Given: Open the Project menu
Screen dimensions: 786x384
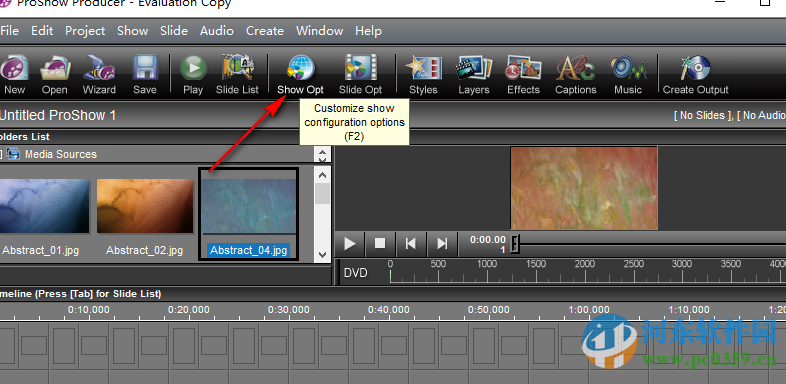Looking at the screenshot, I should point(85,31).
